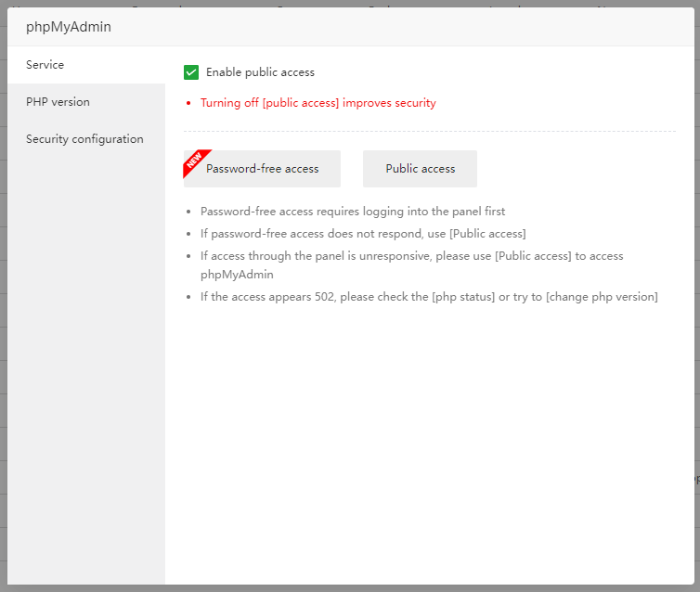Click the note about the panel being unresponsive
Screen dimensions: 700x592
pos(411,256)
